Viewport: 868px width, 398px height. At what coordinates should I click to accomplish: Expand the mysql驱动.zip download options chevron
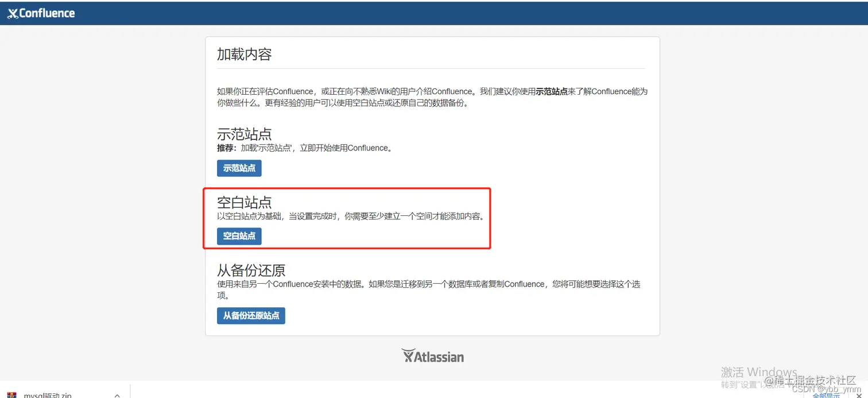117,395
